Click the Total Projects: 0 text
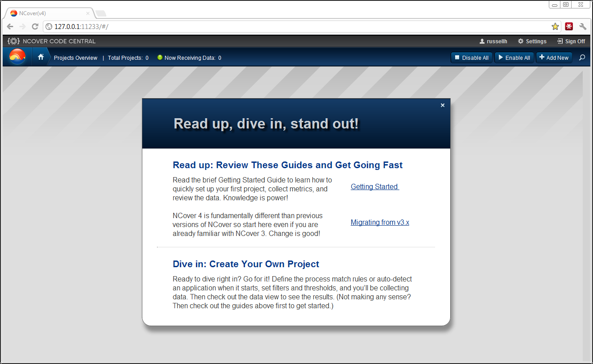593x364 pixels. [128, 58]
